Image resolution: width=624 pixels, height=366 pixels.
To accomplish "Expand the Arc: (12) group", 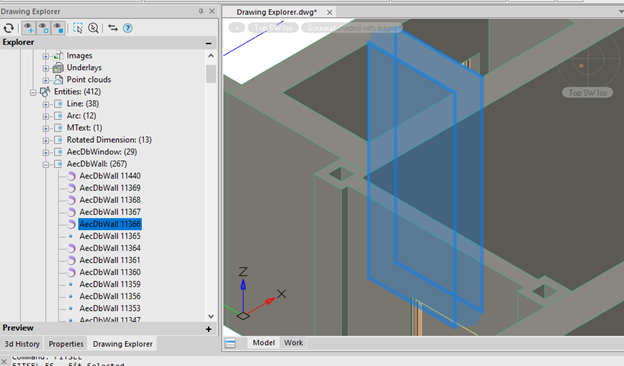I will (45, 117).
